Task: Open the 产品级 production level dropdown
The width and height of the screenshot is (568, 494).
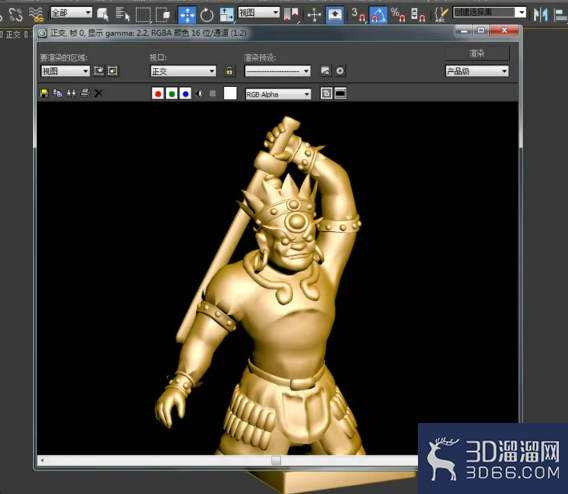Action: (477, 71)
